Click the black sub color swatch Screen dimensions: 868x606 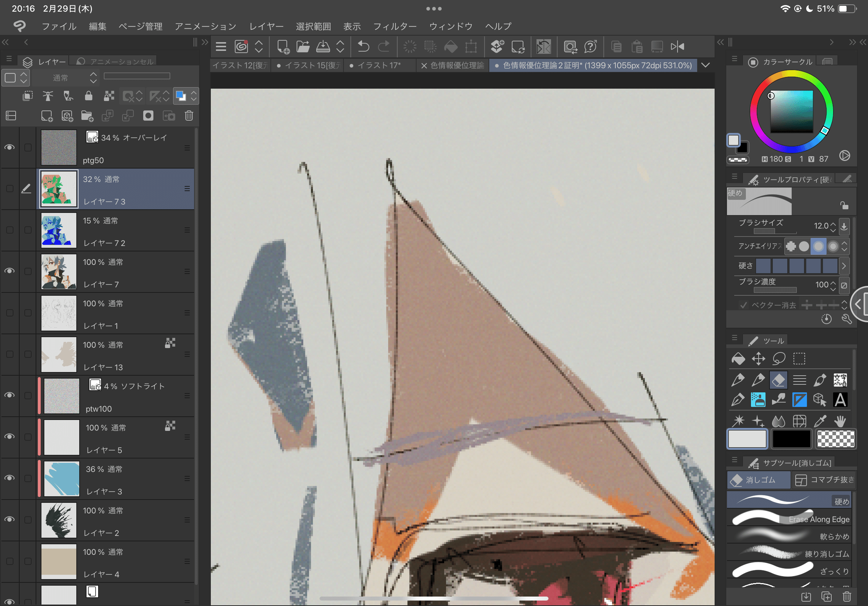coord(791,439)
